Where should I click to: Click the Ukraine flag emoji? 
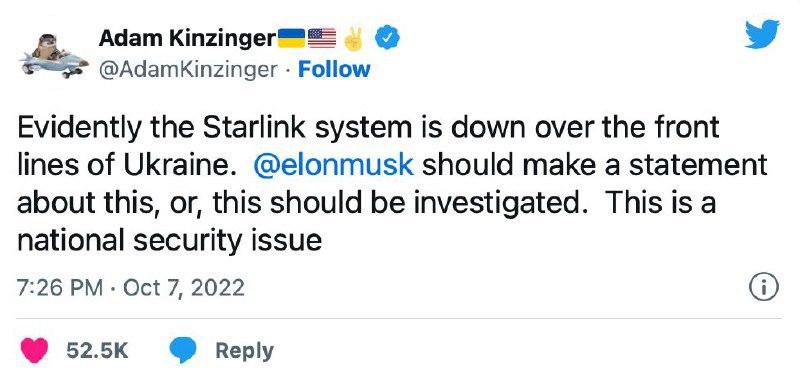click(291, 38)
